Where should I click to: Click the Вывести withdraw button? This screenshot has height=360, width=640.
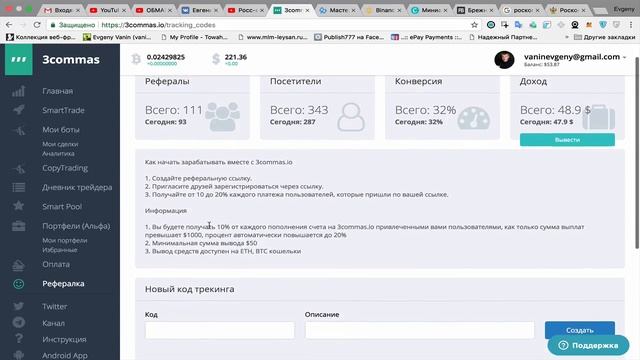(x=567, y=140)
